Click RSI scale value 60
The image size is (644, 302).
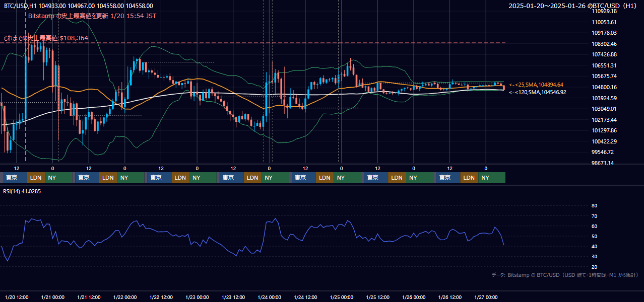click(594, 226)
